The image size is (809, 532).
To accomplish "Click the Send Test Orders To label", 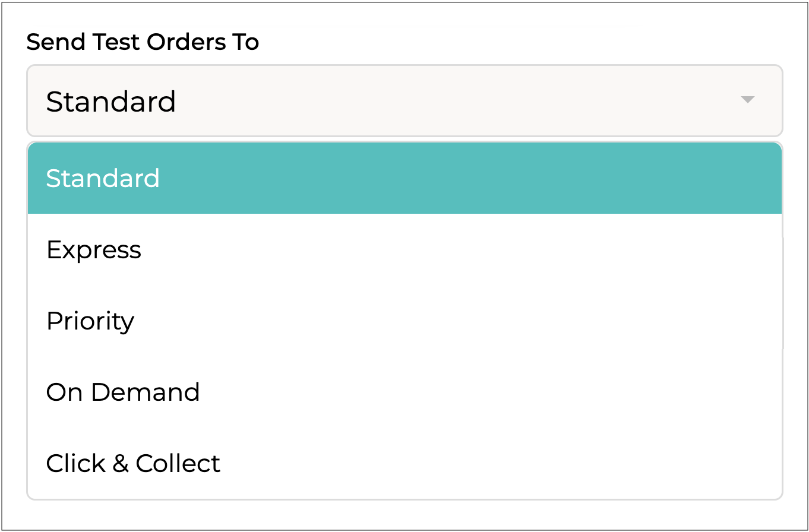I will click(x=143, y=42).
